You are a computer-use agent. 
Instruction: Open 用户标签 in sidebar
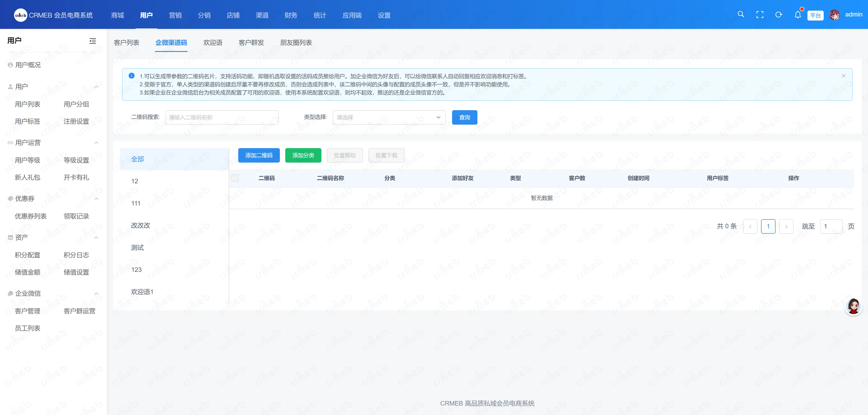pyautogui.click(x=28, y=121)
